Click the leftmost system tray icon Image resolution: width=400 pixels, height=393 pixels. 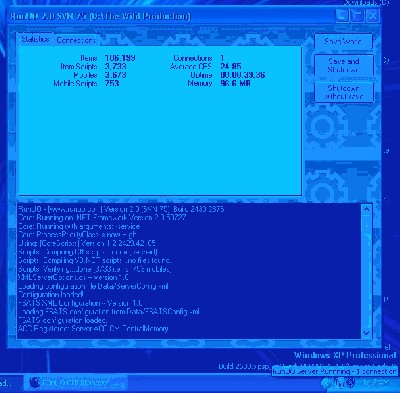326,383
